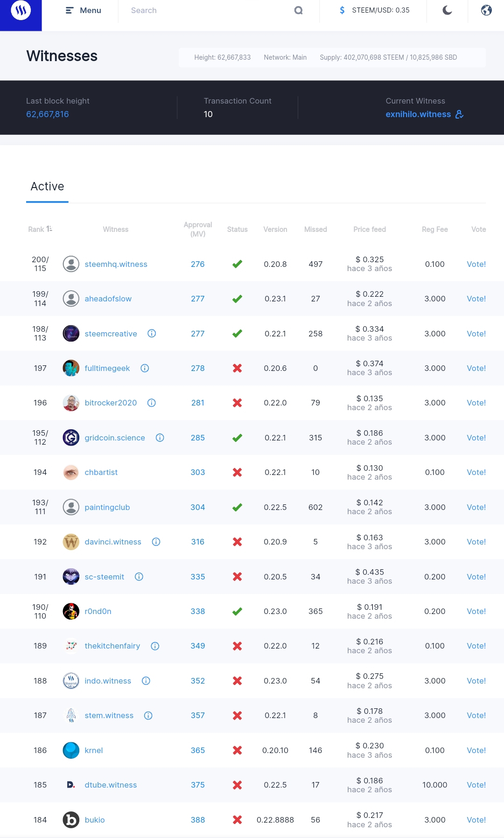Screen dimensions: 504x838
Task: Click Reg Fee 10.000 for dtube.witness
Action: tap(435, 785)
